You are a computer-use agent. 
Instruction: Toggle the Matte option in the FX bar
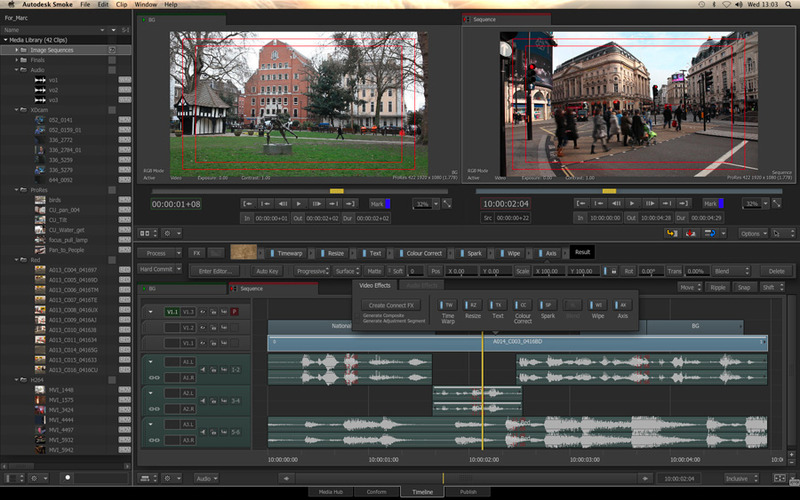click(x=374, y=271)
